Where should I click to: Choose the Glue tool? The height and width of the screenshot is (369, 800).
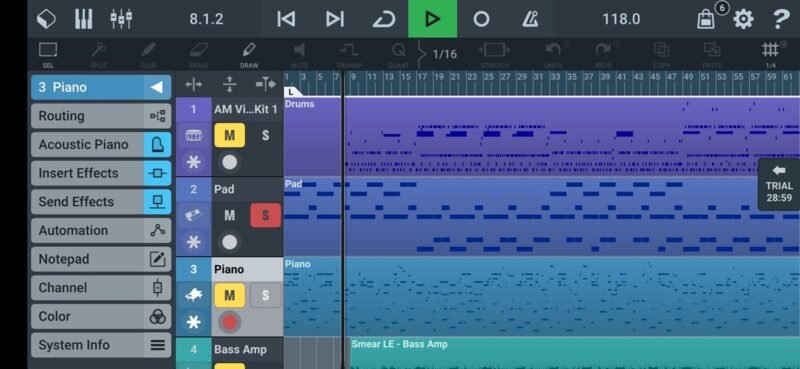(x=148, y=55)
